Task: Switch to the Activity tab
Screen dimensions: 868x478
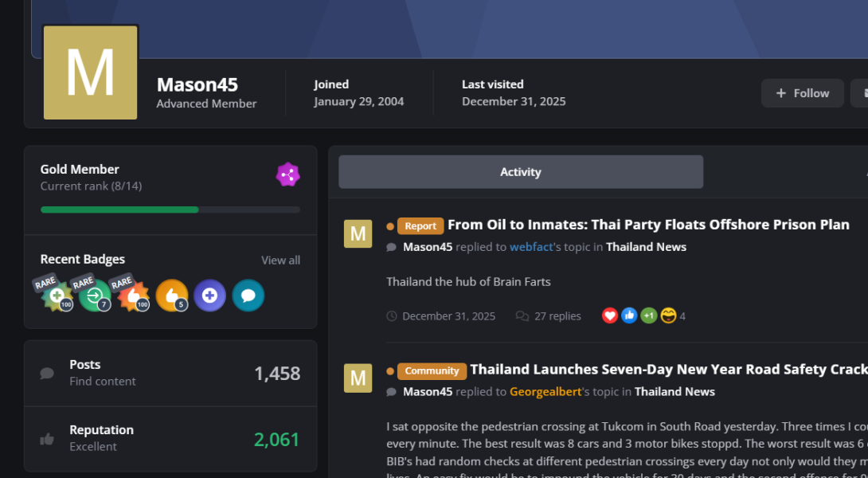Action: 520,172
